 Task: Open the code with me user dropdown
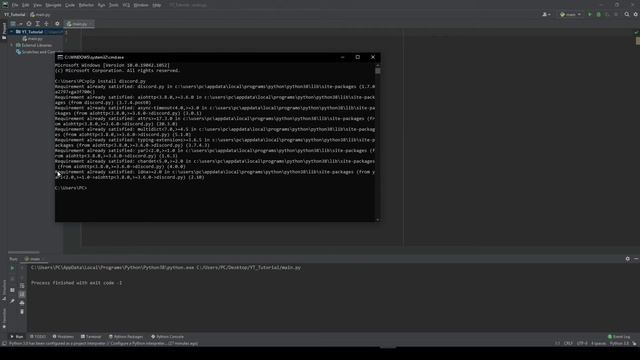tap(546, 14)
